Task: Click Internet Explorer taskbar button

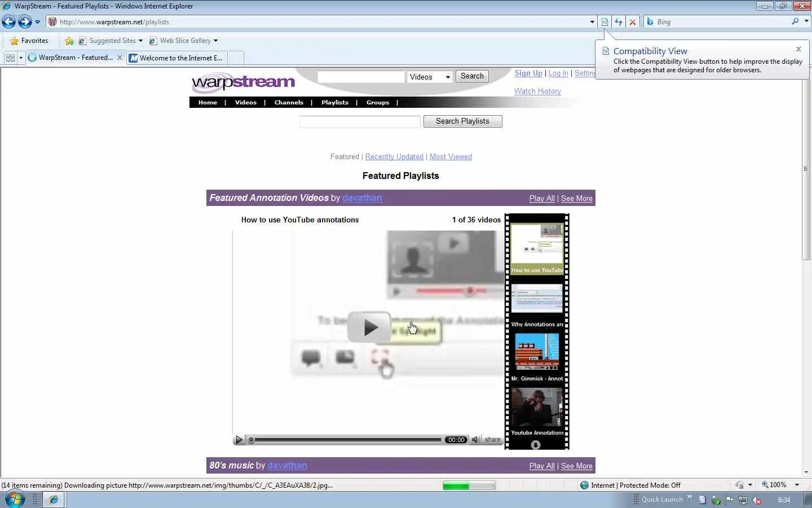Action: click(x=54, y=500)
